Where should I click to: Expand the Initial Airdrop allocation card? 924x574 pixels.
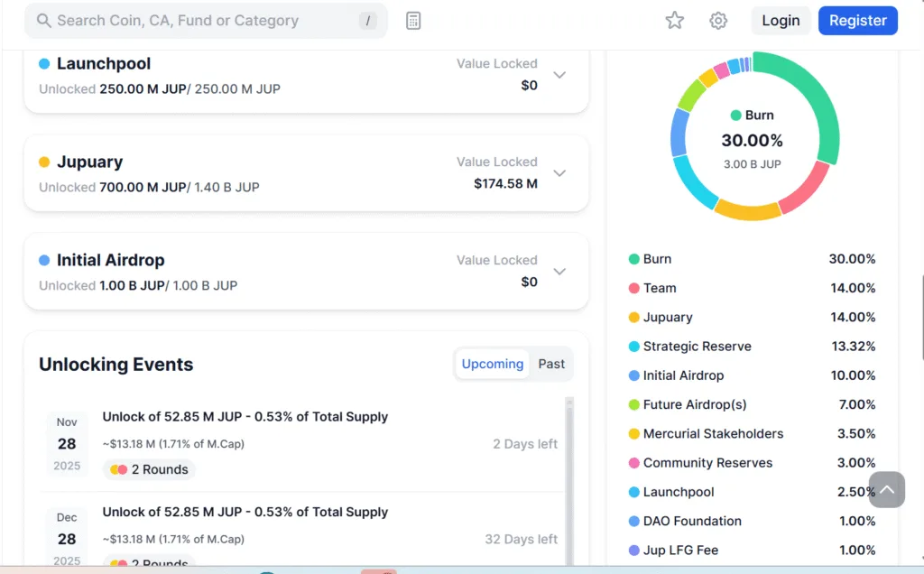[559, 272]
